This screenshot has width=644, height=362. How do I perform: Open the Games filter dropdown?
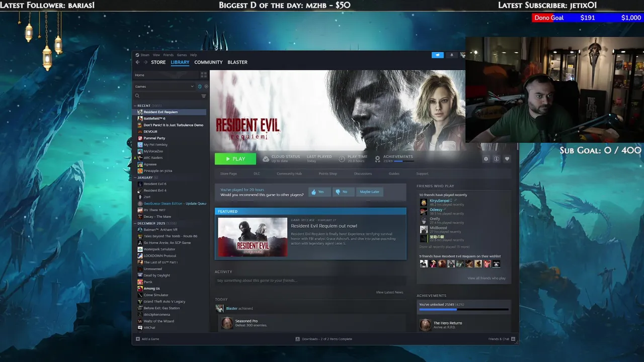click(x=164, y=86)
